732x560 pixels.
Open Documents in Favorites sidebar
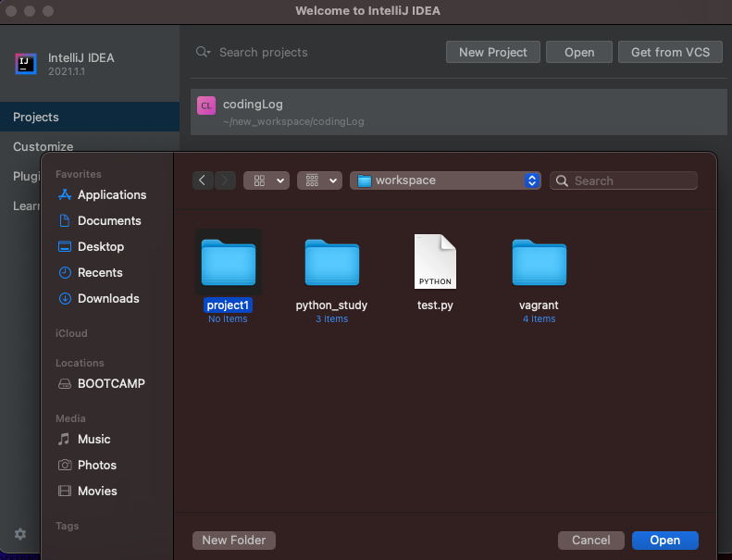[x=100, y=220]
